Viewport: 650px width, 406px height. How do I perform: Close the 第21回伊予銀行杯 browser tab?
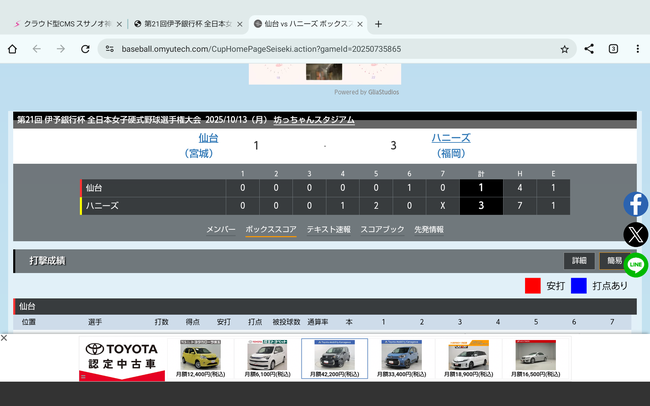click(240, 23)
